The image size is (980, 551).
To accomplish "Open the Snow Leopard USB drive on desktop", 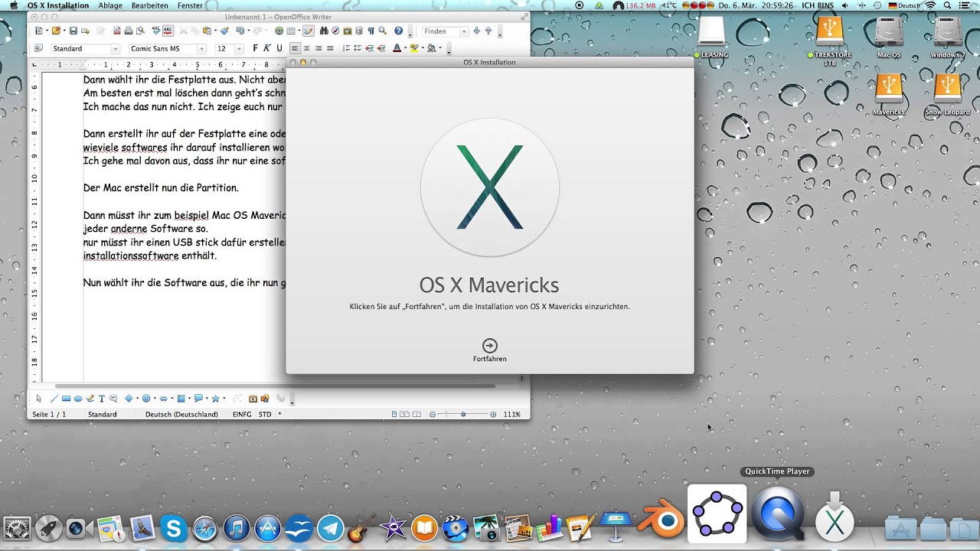I will 947,89.
